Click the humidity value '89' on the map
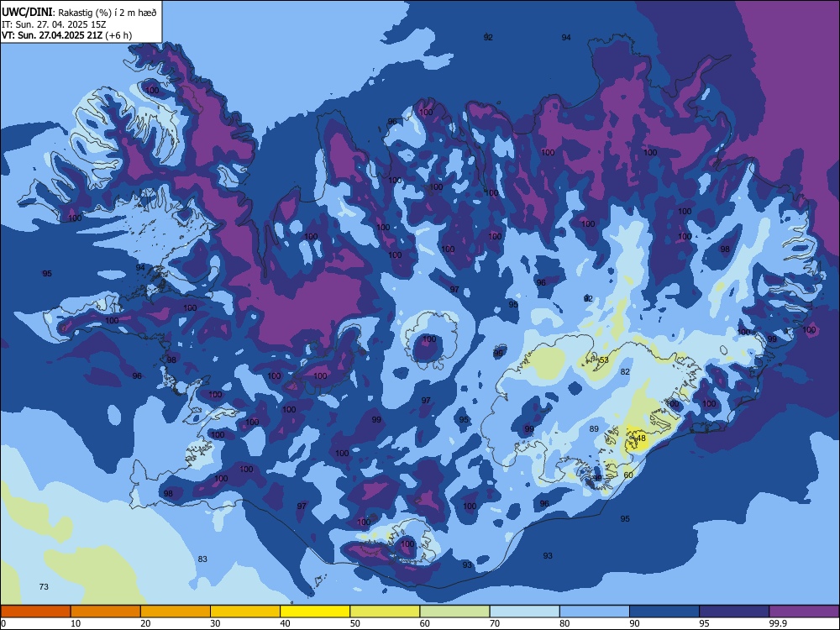Image resolution: width=840 pixels, height=630 pixels. [594, 428]
